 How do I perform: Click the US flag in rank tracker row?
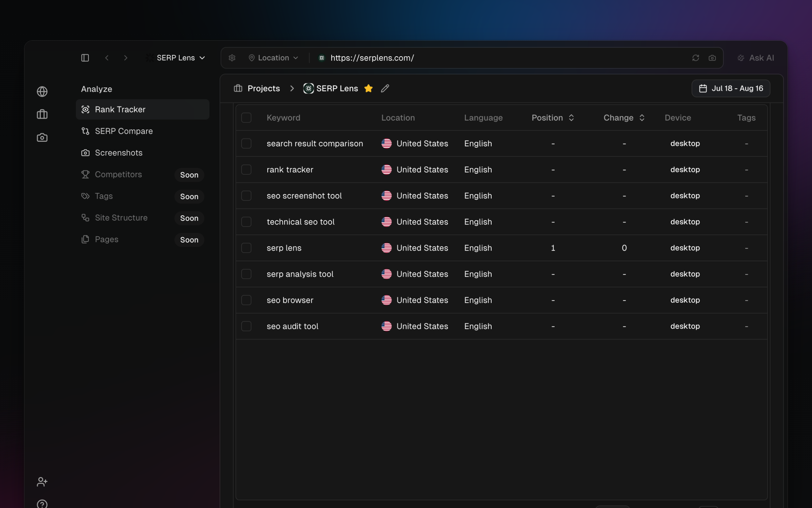pyautogui.click(x=386, y=170)
